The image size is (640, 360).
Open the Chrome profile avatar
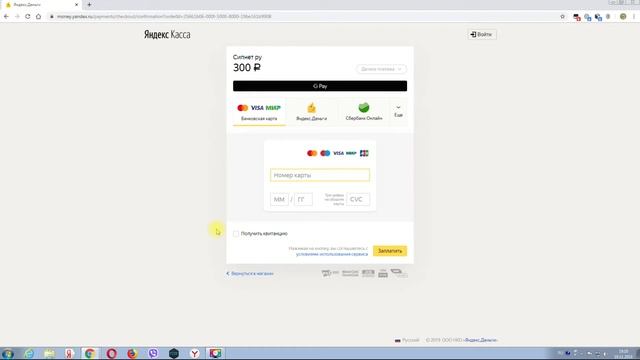click(x=623, y=16)
